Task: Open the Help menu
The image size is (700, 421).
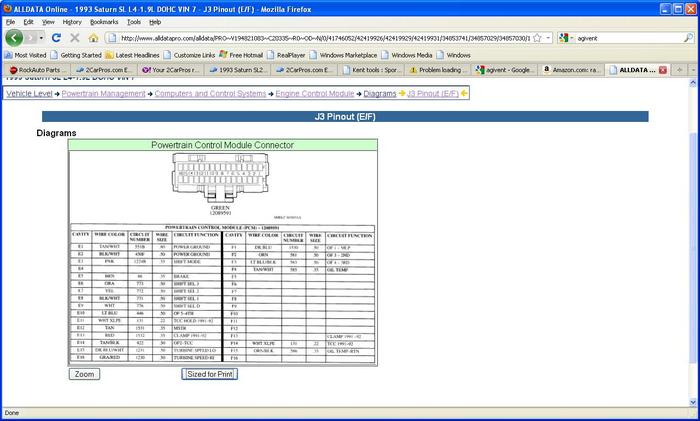Action: tap(155, 21)
